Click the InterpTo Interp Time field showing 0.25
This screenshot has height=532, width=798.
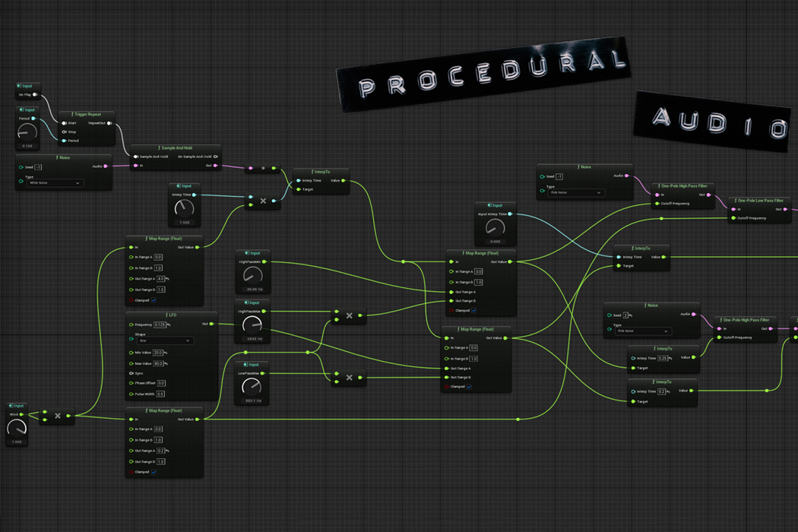663,359
